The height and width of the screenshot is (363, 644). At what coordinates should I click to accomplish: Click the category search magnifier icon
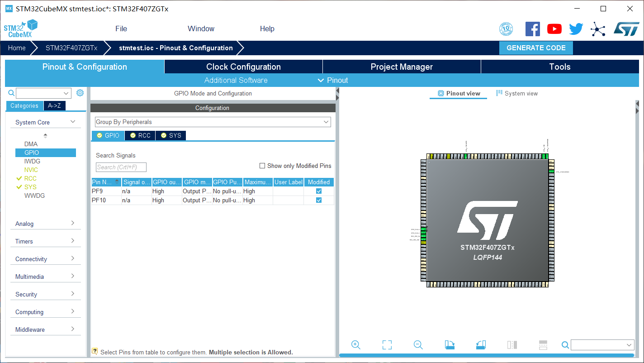(x=12, y=93)
